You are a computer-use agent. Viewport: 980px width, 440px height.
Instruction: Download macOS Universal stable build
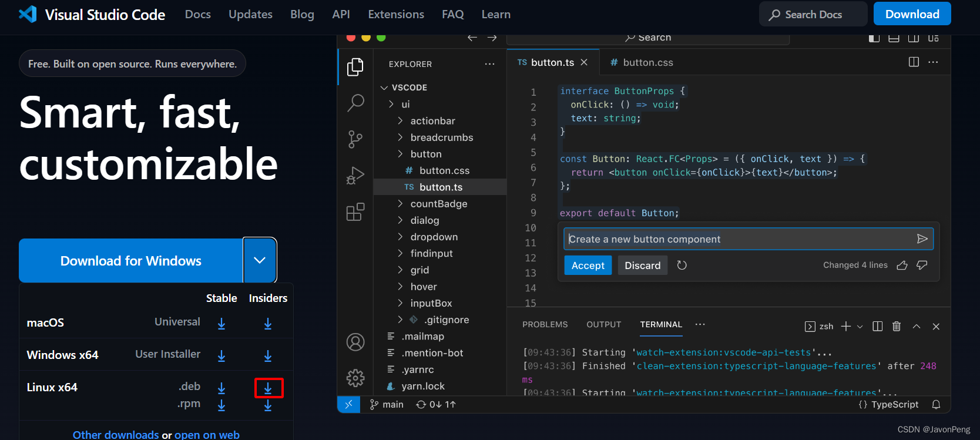point(221,324)
